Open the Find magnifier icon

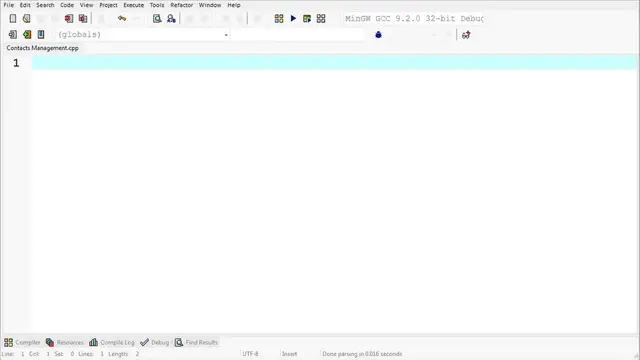157,18
